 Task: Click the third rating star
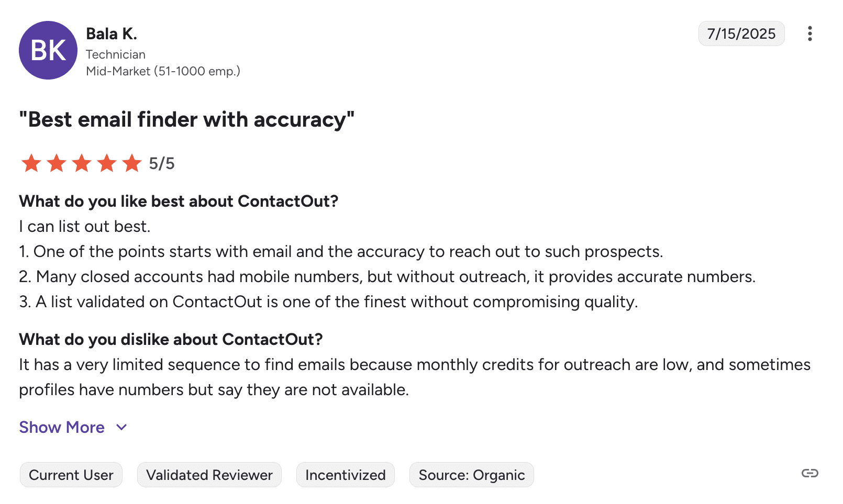coord(82,163)
